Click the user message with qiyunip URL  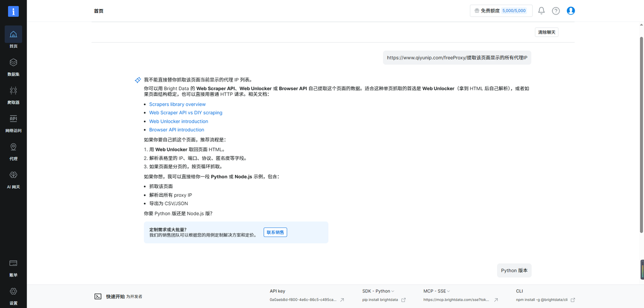457,58
